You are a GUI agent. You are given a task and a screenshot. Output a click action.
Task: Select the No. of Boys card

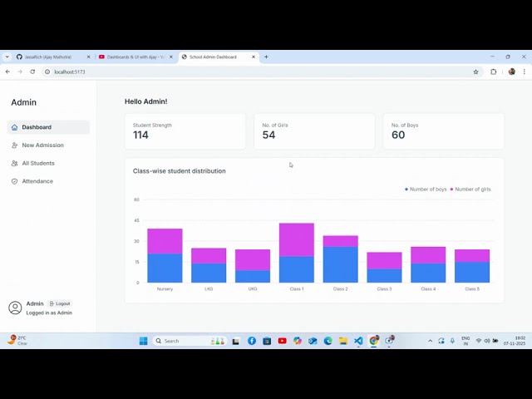click(443, 131)
